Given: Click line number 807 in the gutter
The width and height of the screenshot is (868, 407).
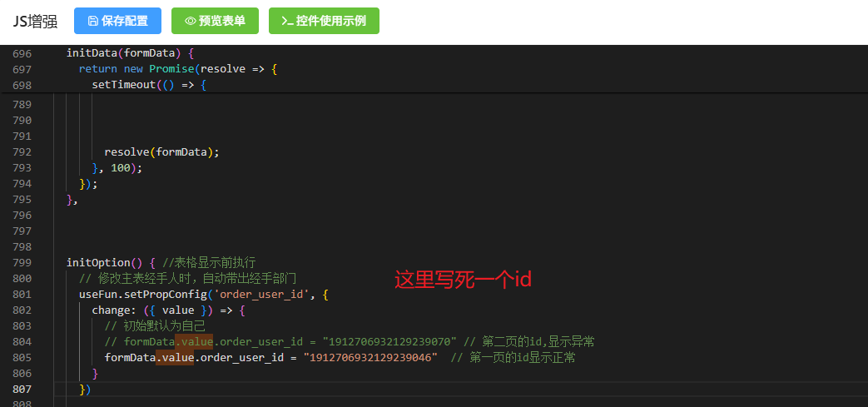Looking at the screenshot, I should 22,390.
